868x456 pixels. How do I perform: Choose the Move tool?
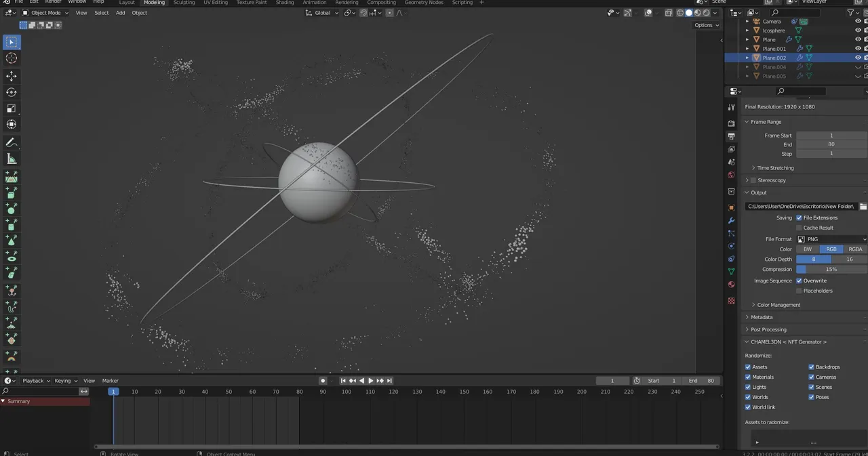(x=12, y=76)
